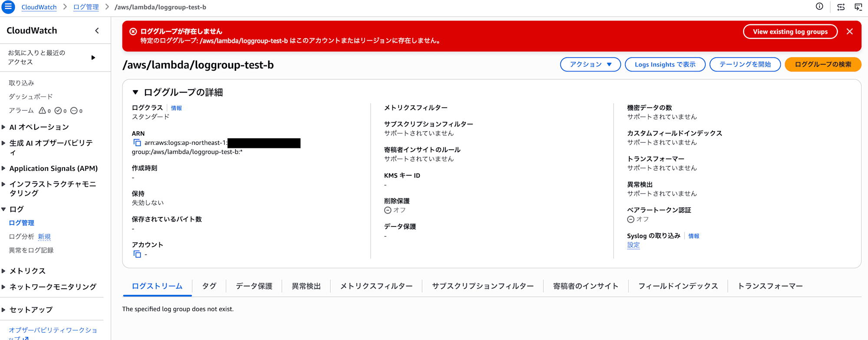
Task: Copy the account ID using copy icon
Action: pyautogui.click(x=137, y=254)
